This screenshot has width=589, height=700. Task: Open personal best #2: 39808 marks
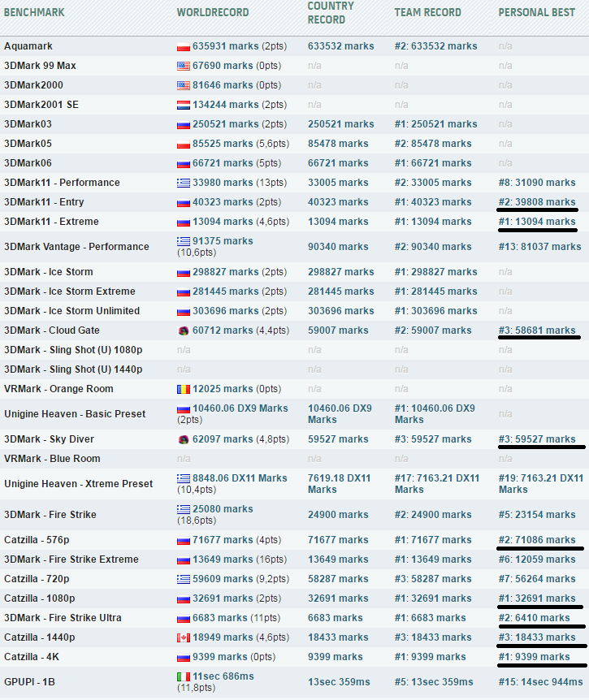[536, 202]
